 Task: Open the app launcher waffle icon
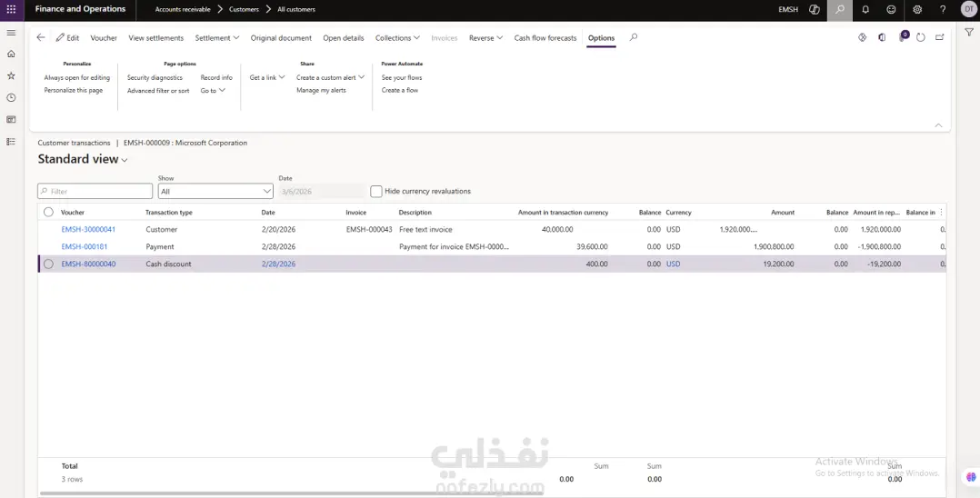coord(11,9)
